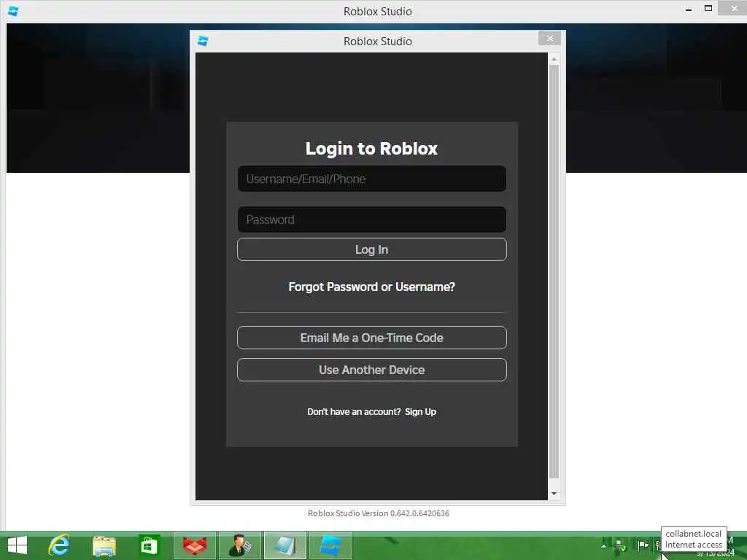
Task: Click the Action Center flag tray icon
Action: [x=643, y=545]
